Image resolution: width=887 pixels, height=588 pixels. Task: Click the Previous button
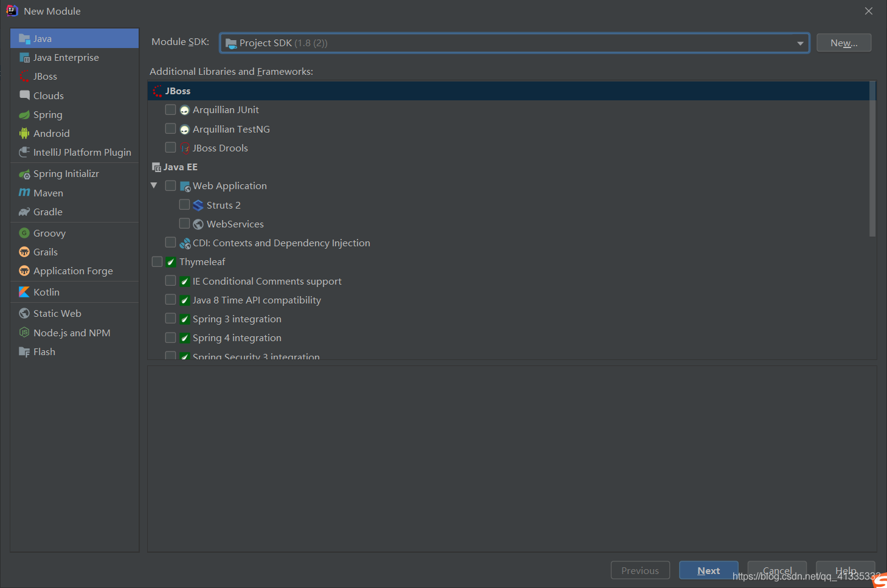tap(640, 570)
